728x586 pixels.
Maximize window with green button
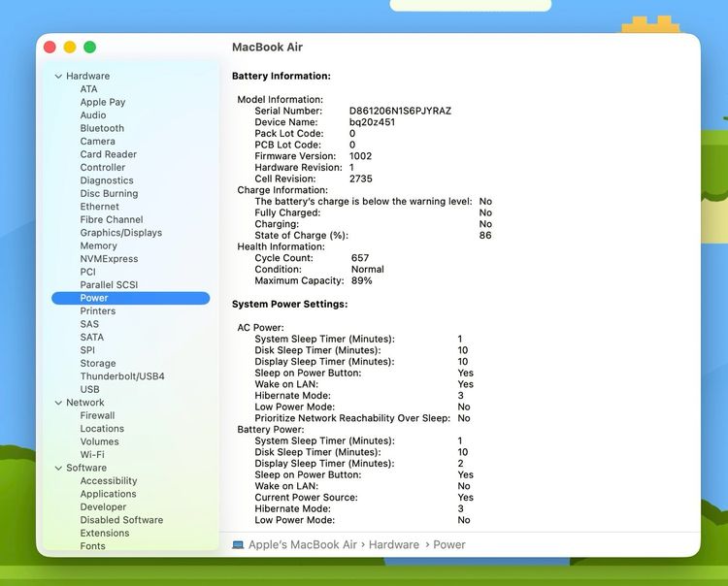coord(89,48)
